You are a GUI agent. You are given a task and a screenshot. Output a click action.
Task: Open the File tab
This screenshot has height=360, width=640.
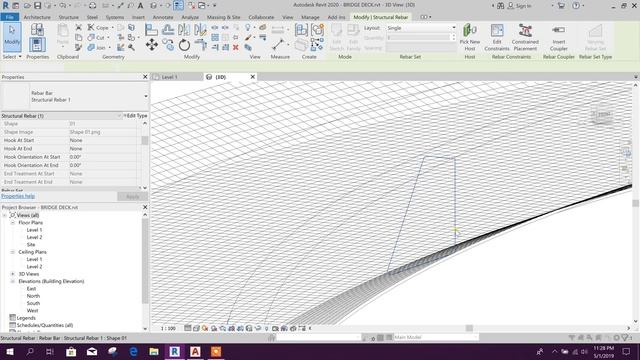coord(9,17)
